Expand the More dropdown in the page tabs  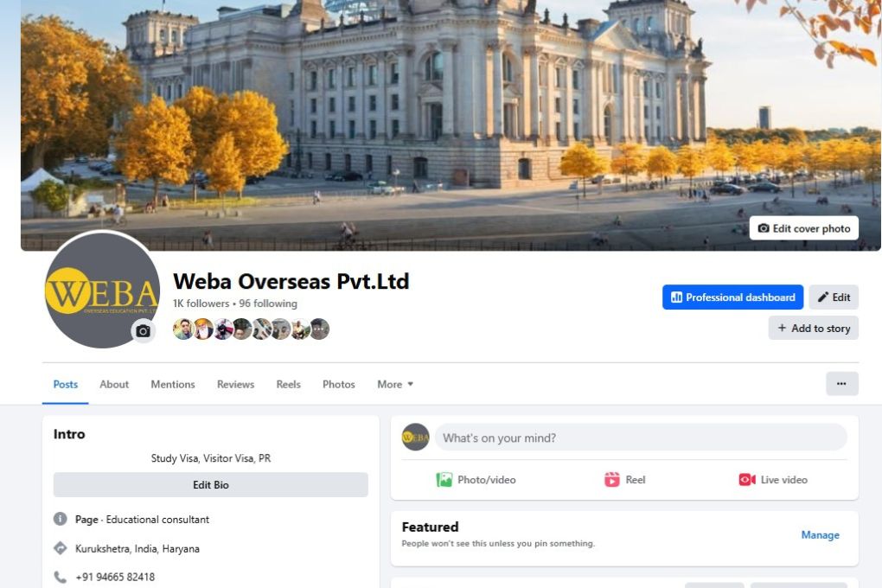point(395,384)
